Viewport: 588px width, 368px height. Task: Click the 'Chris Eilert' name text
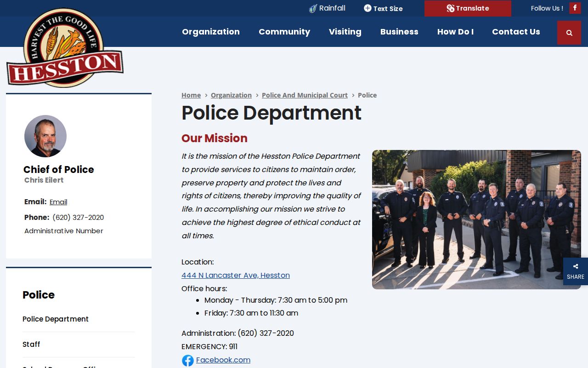[x=44, y=180]
